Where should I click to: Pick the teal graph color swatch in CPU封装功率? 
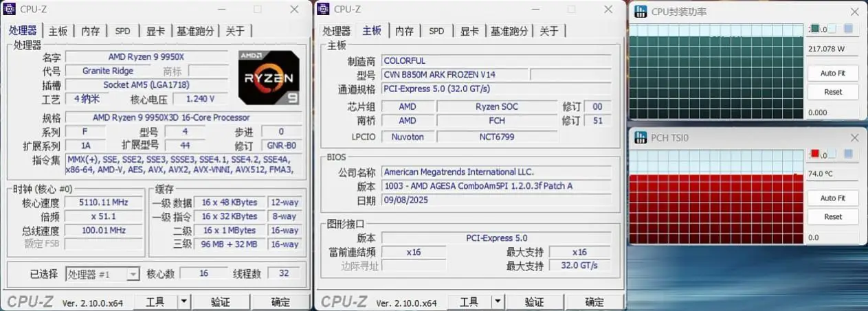point(815,29)
